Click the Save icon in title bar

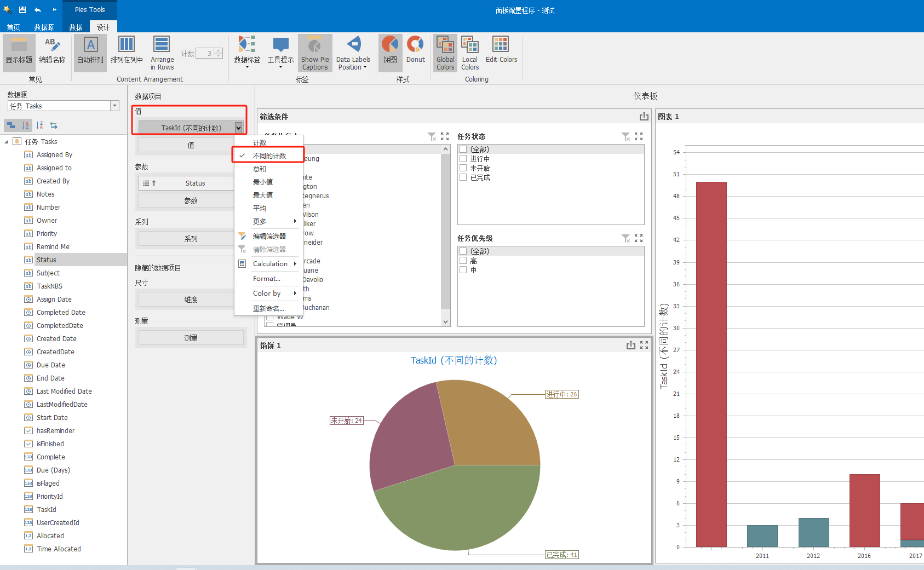tap(22, 10)
